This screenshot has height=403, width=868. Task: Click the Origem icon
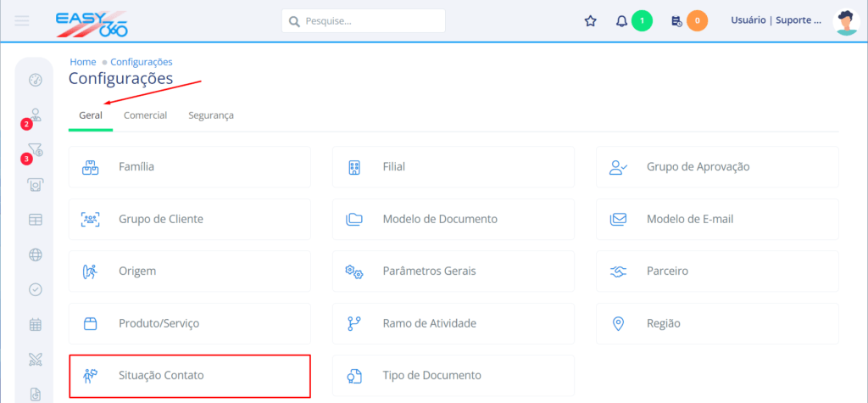pos(90,271)
